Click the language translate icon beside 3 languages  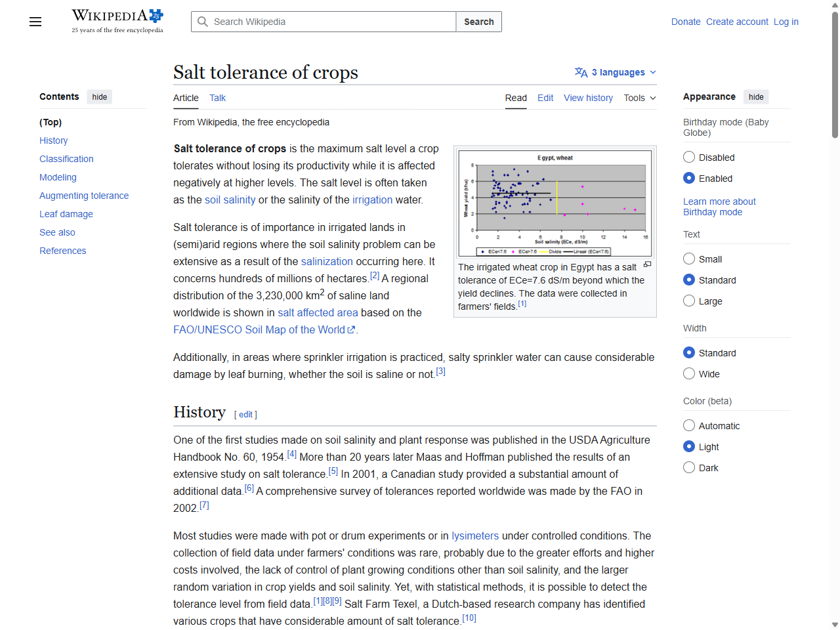(580, 72)
